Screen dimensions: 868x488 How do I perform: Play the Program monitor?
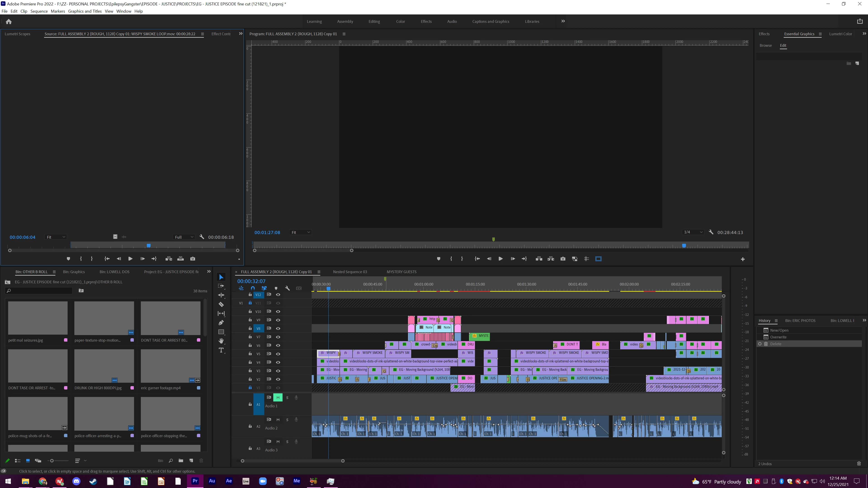[500, 259]
